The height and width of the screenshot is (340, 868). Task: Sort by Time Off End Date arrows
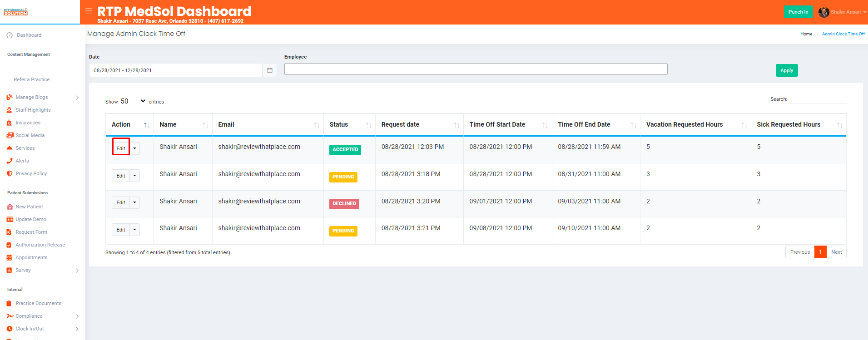click(633, 125)
